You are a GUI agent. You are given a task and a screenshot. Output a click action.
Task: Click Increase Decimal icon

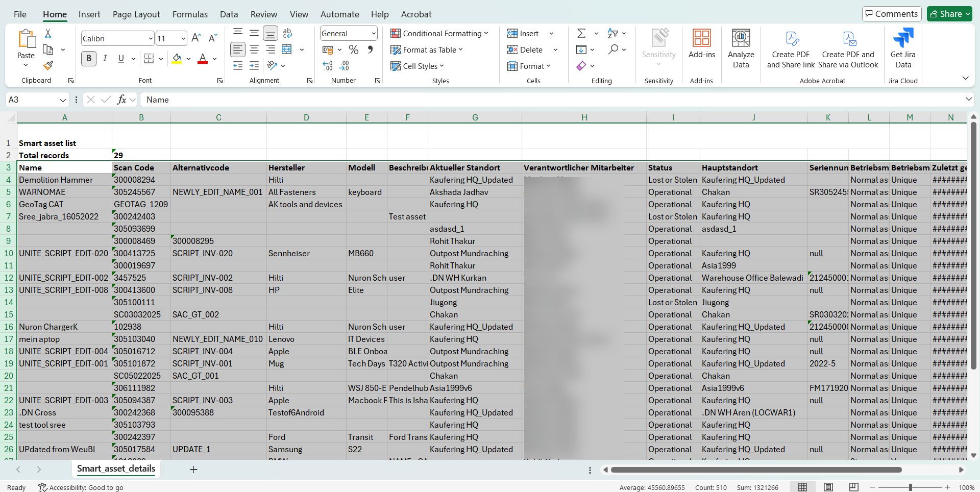[x=328, y=65]
